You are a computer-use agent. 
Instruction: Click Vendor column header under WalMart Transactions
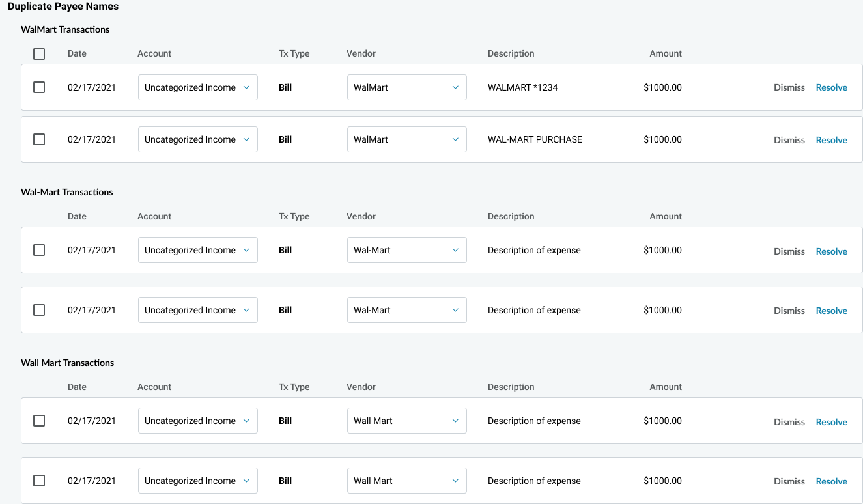click(361, 53)
